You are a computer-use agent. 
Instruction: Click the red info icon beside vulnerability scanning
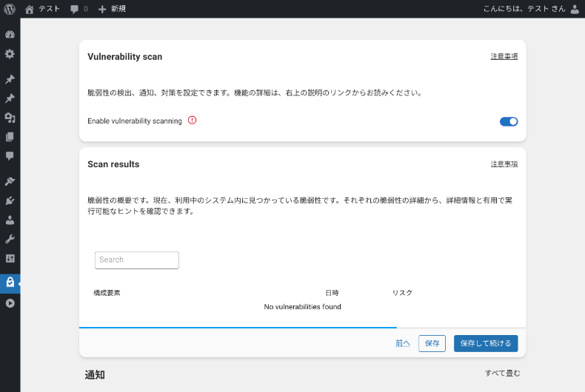193,120
